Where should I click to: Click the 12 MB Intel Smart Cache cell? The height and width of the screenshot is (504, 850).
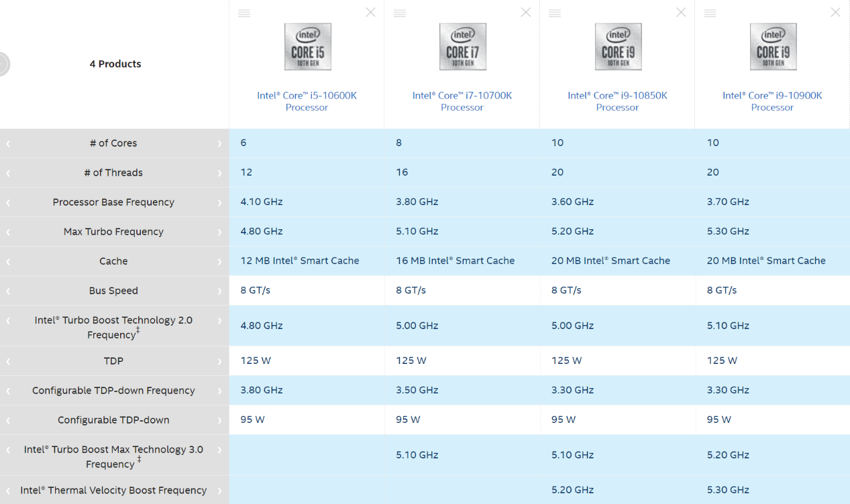pyautogui.click(x=300, y=261)
